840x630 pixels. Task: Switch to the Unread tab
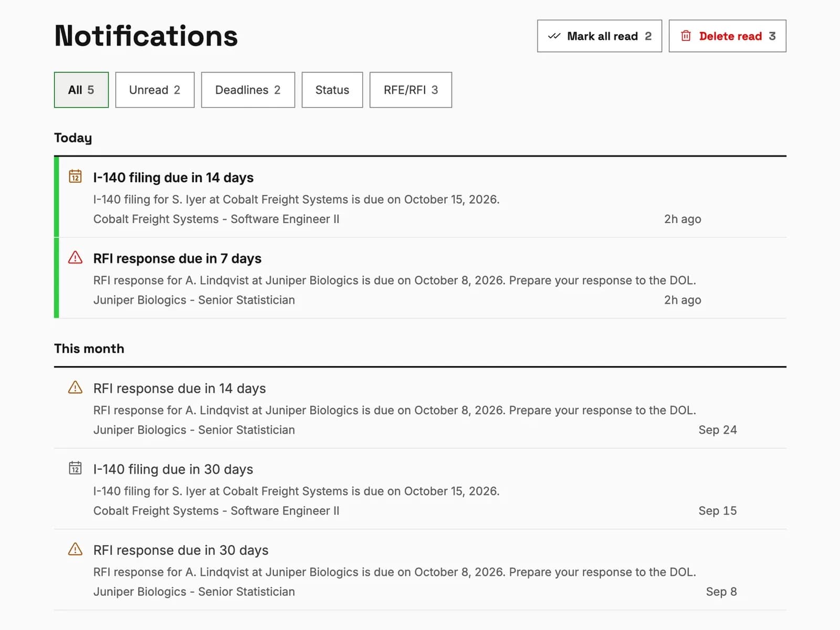pyautogui.click(x=155, y=90)
